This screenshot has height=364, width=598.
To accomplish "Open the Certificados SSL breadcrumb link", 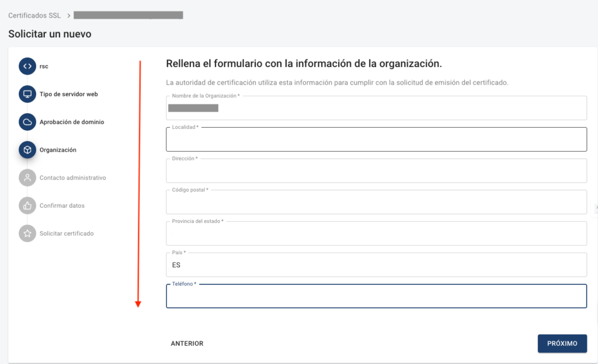I will tap(34, 16).
